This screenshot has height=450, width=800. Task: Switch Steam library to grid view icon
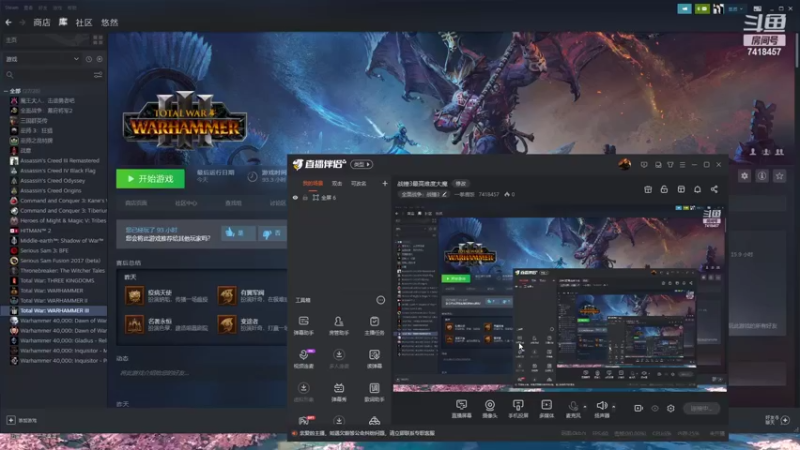click(x=97, y=40)
